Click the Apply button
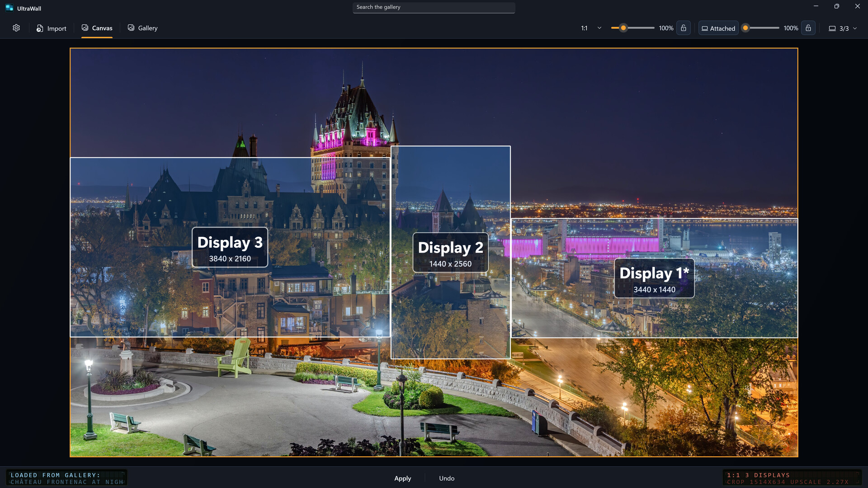This screenshot has height=488, width=868. [x=402, y=478]
